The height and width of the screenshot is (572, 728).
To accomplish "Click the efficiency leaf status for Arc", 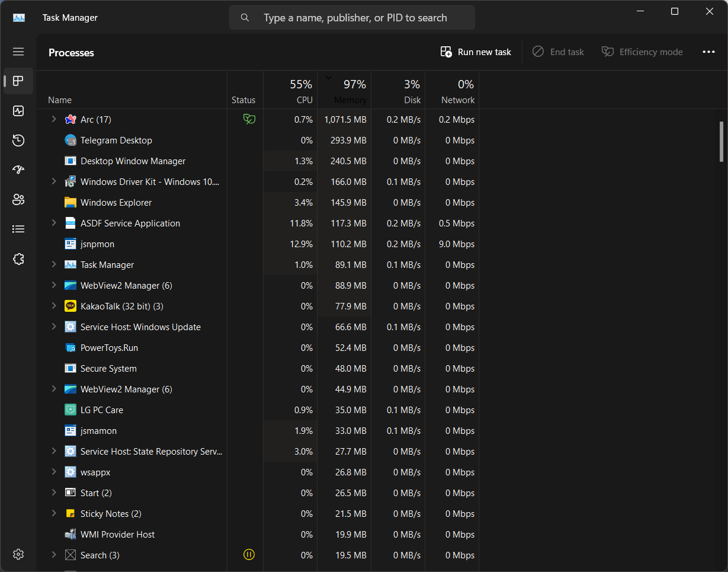I will pyautogui.click(x=249, y=119).
